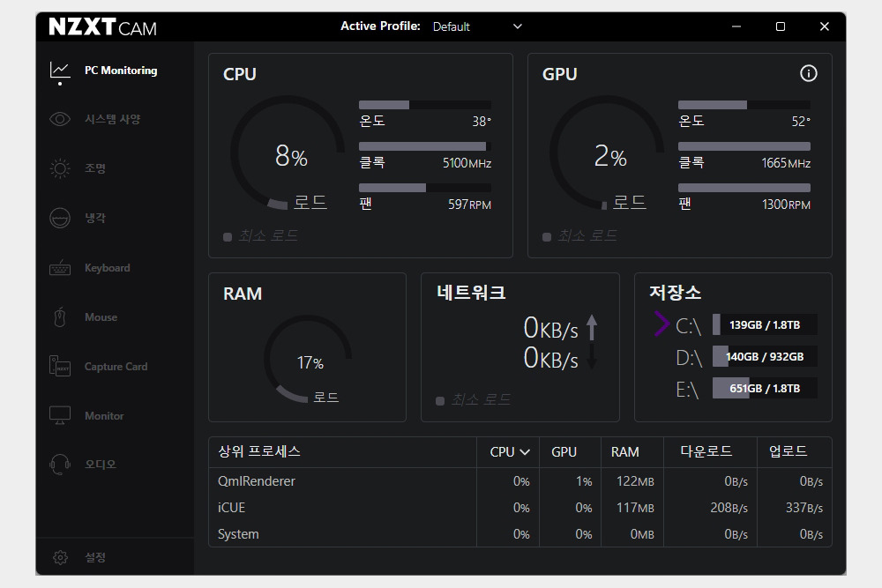Open the 냉각 cooling section

[59, 218]
